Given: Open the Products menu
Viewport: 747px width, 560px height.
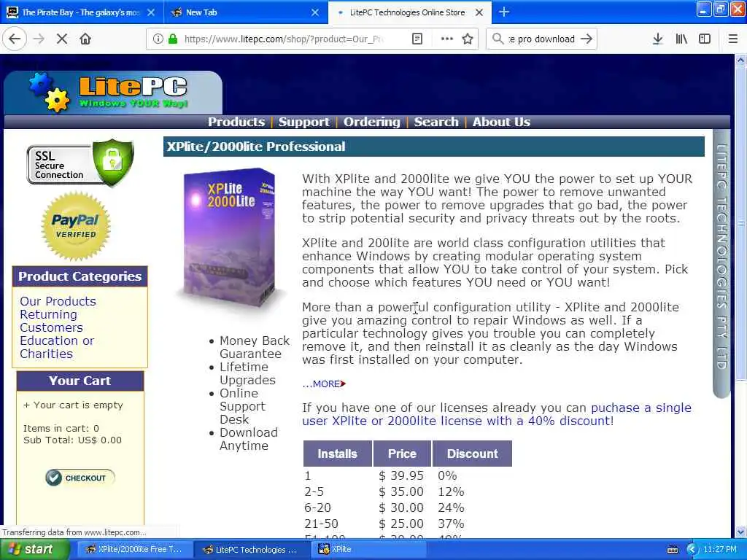Looking at the screenshot, I should pos(236,122).
